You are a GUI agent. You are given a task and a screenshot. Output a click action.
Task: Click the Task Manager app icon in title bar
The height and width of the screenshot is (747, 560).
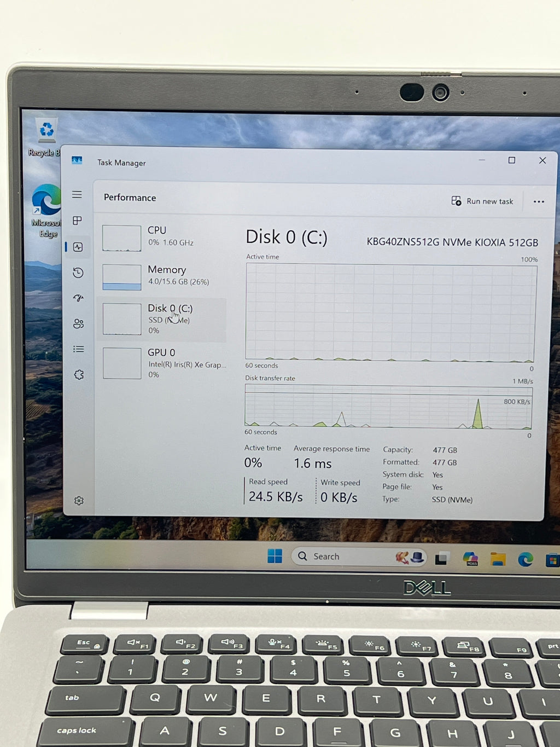pyautogui.click(x=77, y=160)
